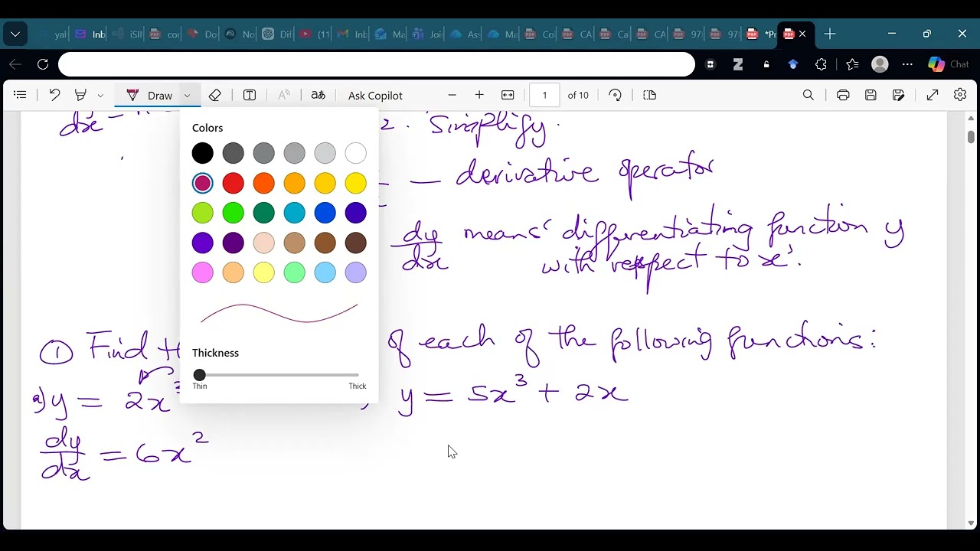This screenshot has height=551, width=980.
Task: Open a new browser tab
Action: [830, 34]
